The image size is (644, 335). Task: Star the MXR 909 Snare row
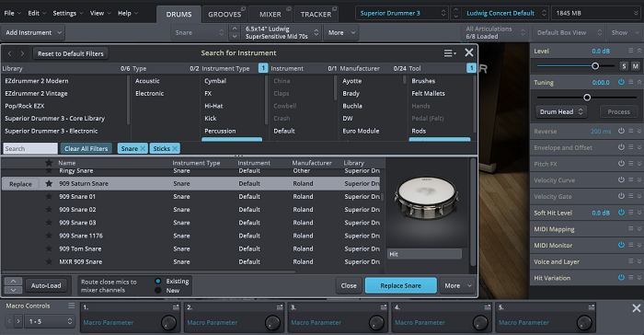[x=49, y=262]
